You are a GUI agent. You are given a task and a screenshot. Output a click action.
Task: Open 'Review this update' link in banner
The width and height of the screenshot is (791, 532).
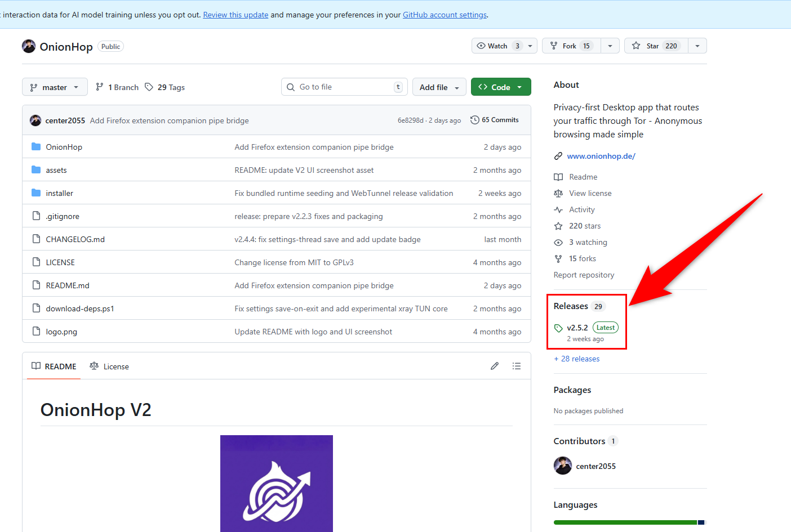235,15
